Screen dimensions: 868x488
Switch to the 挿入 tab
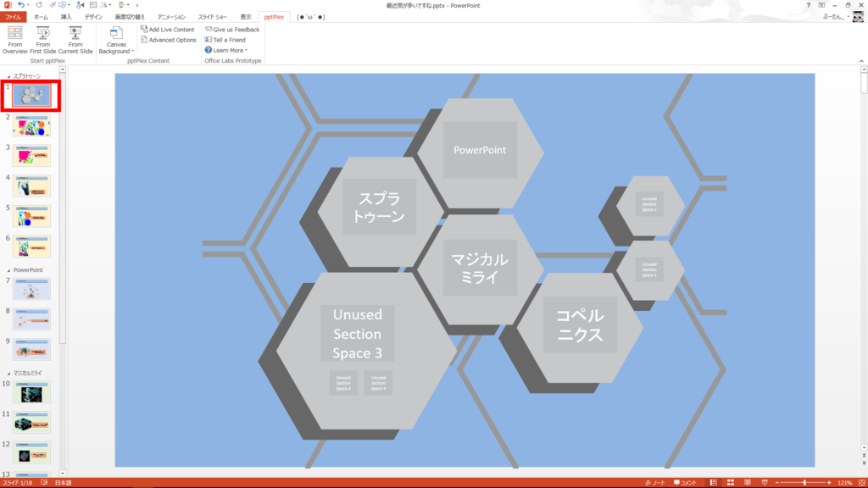(x=66, y=17)
